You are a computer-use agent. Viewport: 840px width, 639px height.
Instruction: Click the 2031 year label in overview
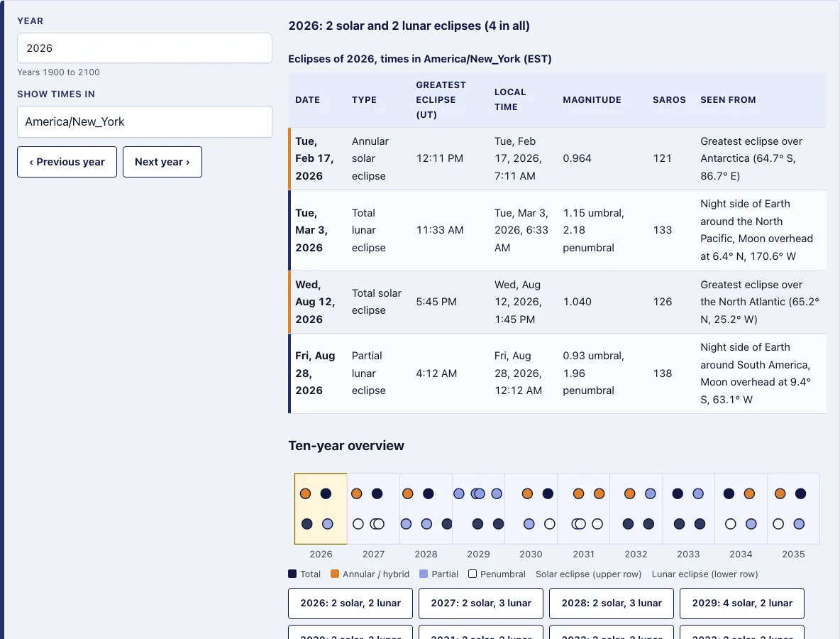pyautogui.click(x=583, y=554)
